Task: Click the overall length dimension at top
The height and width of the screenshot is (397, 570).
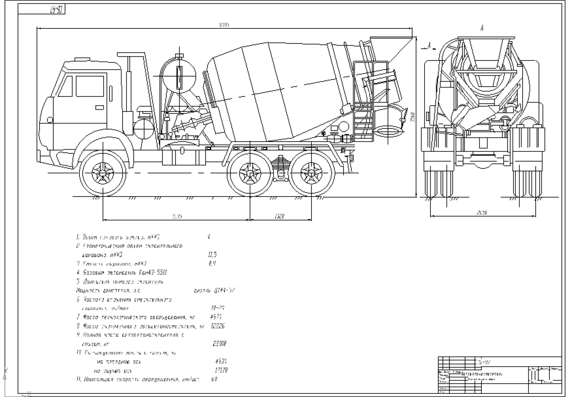Action: click(224, 25)
